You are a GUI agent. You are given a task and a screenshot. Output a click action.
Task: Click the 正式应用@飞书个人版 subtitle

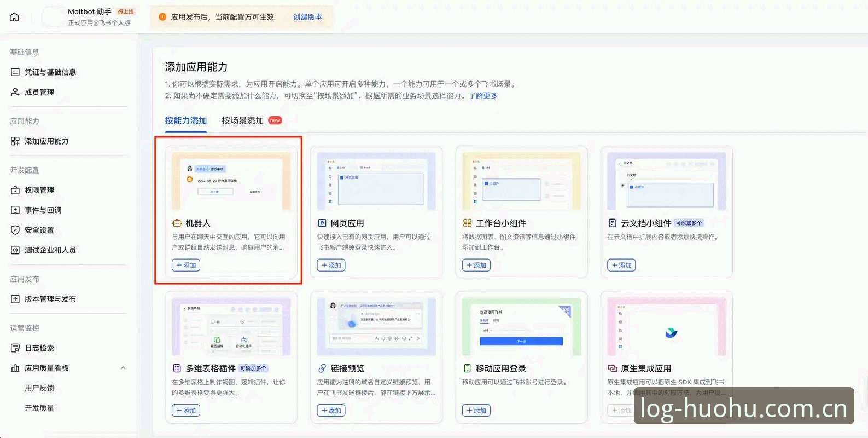point(99,23)
